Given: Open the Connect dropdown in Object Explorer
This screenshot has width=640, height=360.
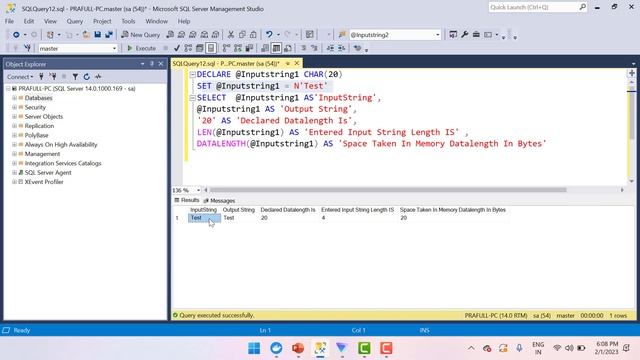Looking at the screenshot, I should pyautogui.click(x=20, y=77).
